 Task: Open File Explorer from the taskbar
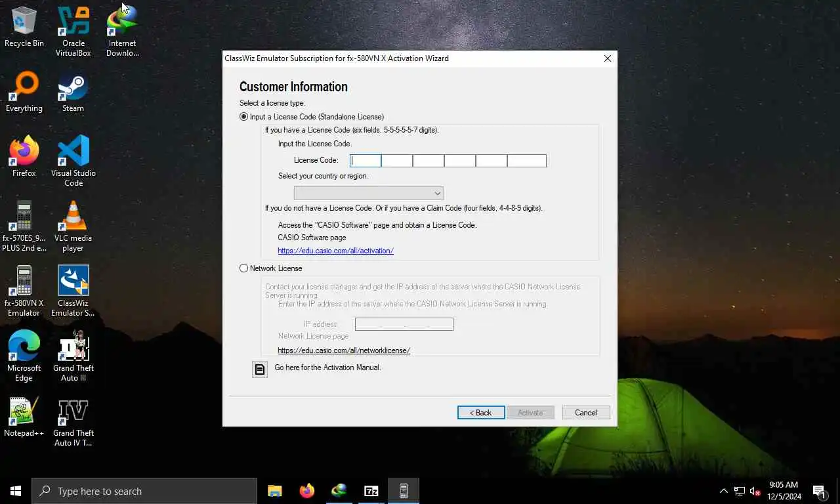[x=274, y=491]
